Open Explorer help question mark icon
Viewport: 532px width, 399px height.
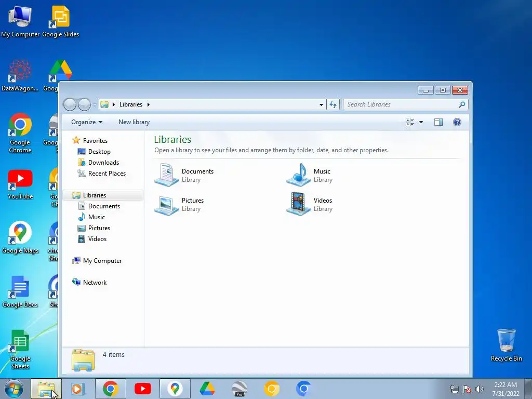(x=457, y=122)
